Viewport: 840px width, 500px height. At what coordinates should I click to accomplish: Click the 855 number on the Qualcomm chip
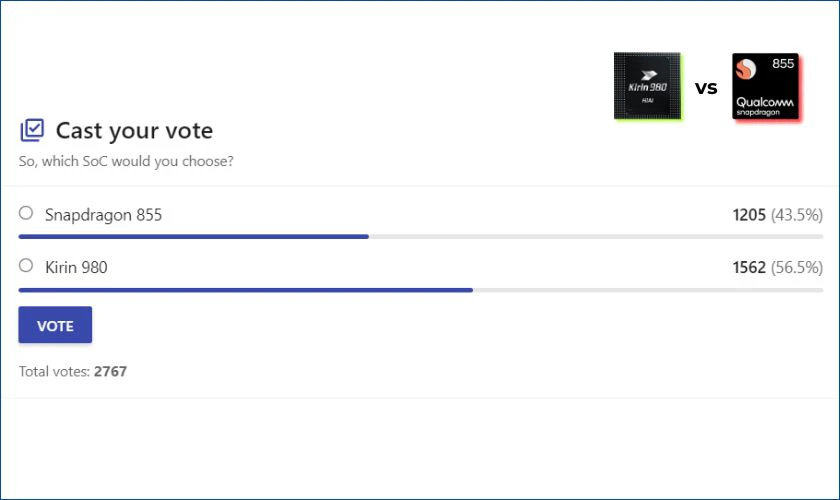(783, 64)
